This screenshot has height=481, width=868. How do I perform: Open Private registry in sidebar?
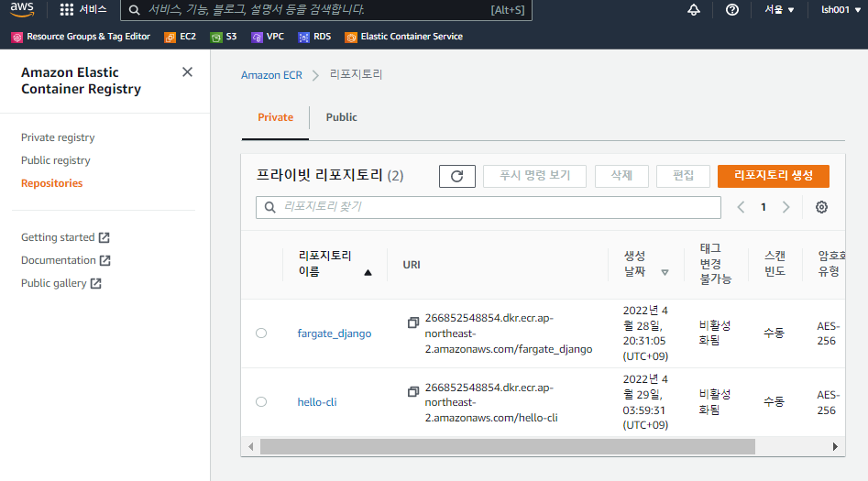pyautogui.click(x=58, y=137)
